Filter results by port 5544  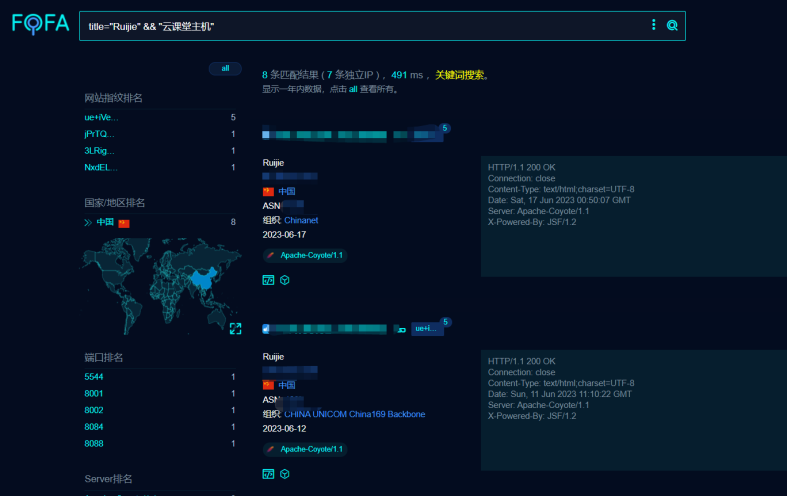(x=94, y=377)
